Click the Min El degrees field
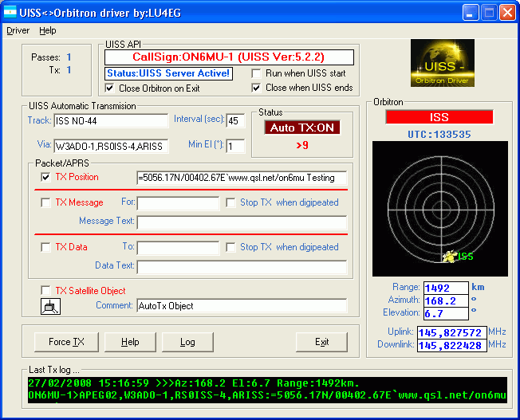 (x=235, y=146)
